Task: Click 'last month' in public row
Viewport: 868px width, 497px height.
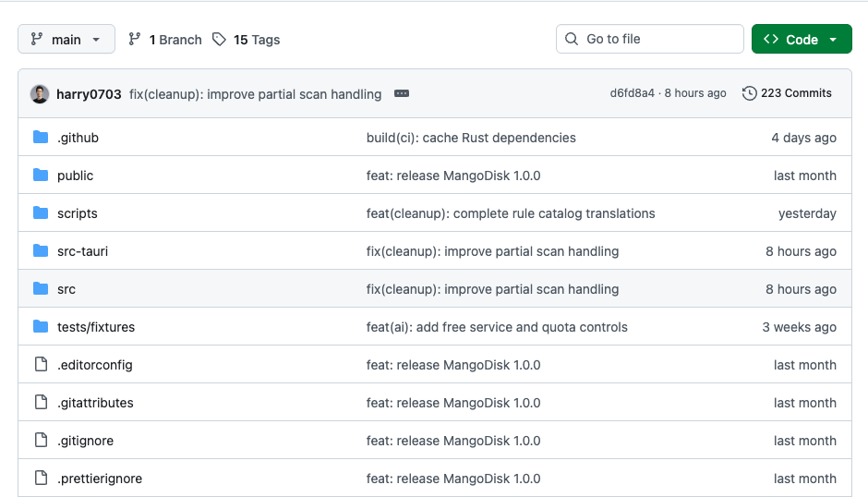Action: coord(805,176)
